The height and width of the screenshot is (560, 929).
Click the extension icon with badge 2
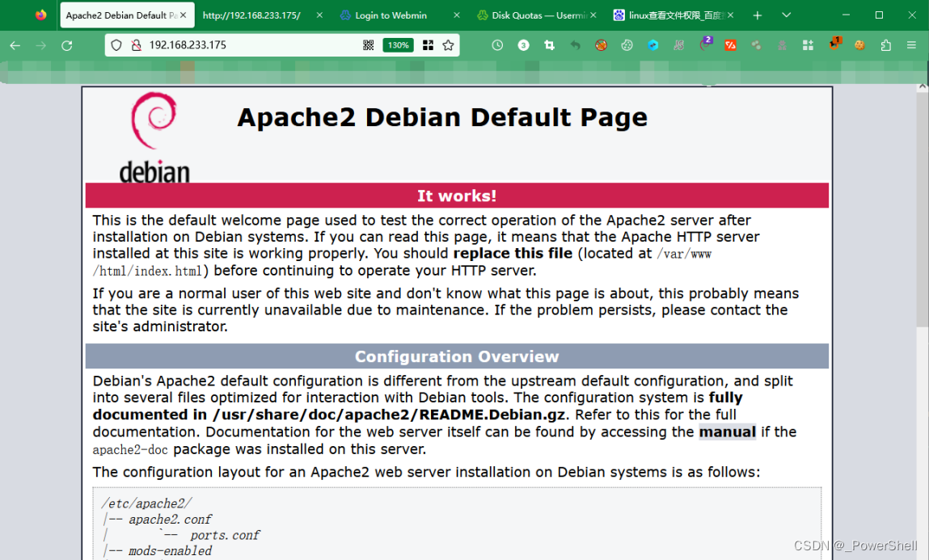tap(705, 44)
